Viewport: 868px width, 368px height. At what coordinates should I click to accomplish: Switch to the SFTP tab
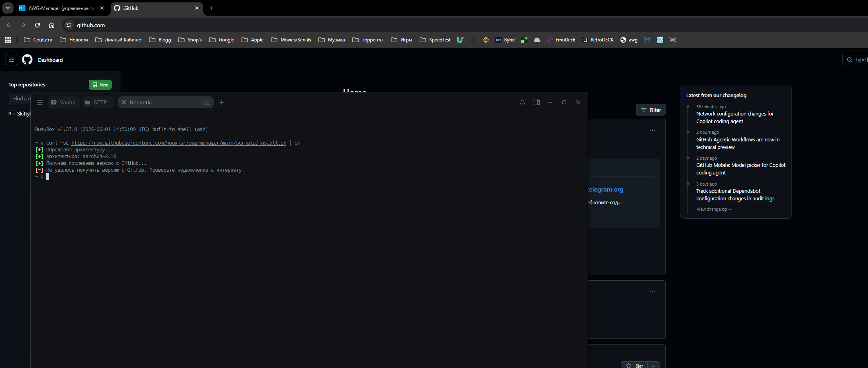click(96, 102)
